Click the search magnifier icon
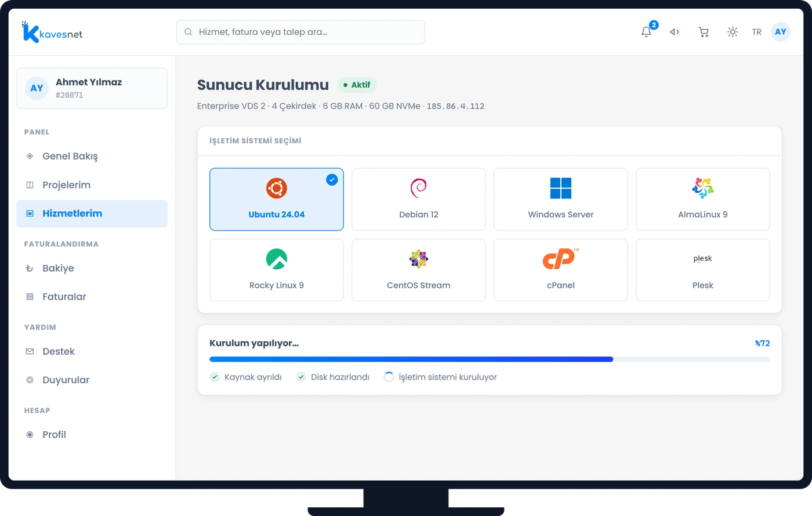Image resolution: width=812 pixels, height=516 pixels. [x=188, y=32]
